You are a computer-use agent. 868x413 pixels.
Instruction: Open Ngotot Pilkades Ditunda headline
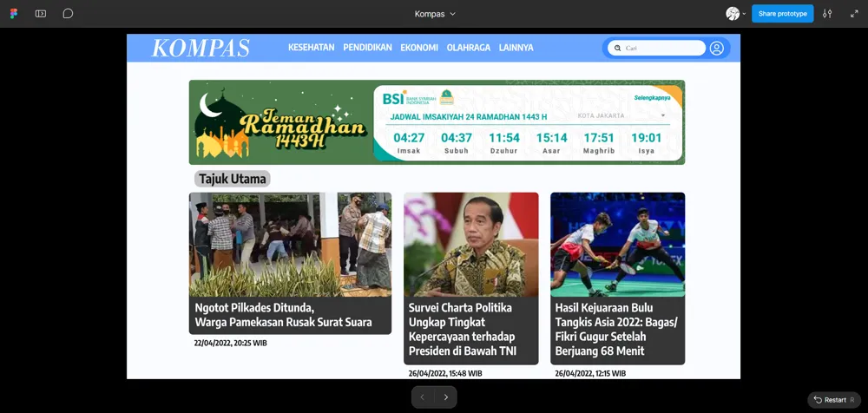click(283, 315)
